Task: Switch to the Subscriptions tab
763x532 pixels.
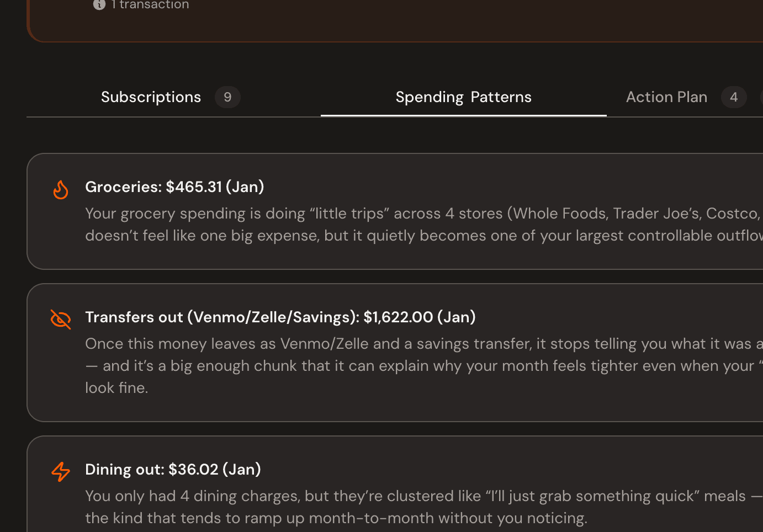Action: pos(151,97)
